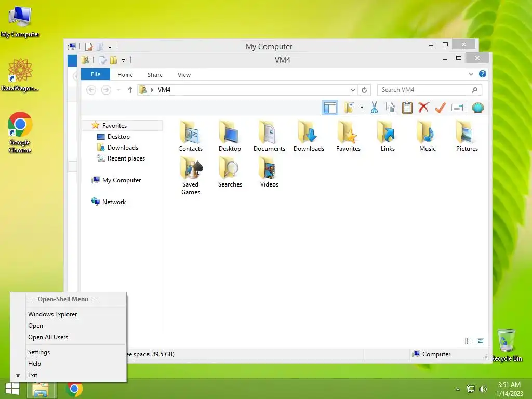Select Network in the navigation pane
This screenshot has width=532, height=399.
coord(114,202)
